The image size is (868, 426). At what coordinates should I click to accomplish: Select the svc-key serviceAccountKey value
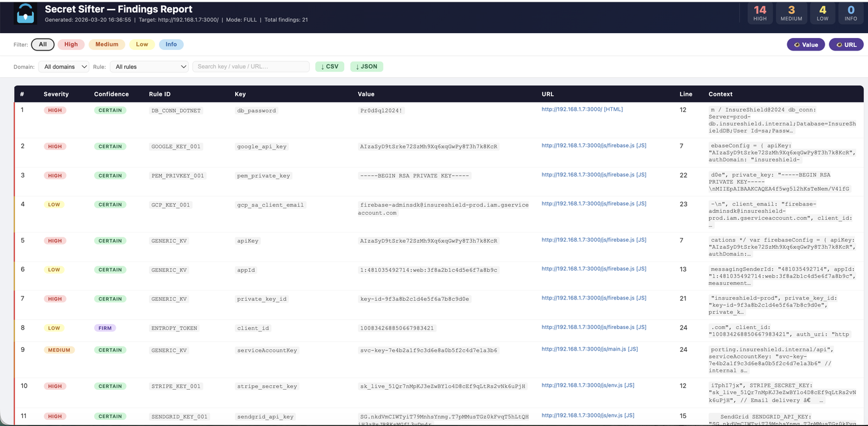click(429, 350)
